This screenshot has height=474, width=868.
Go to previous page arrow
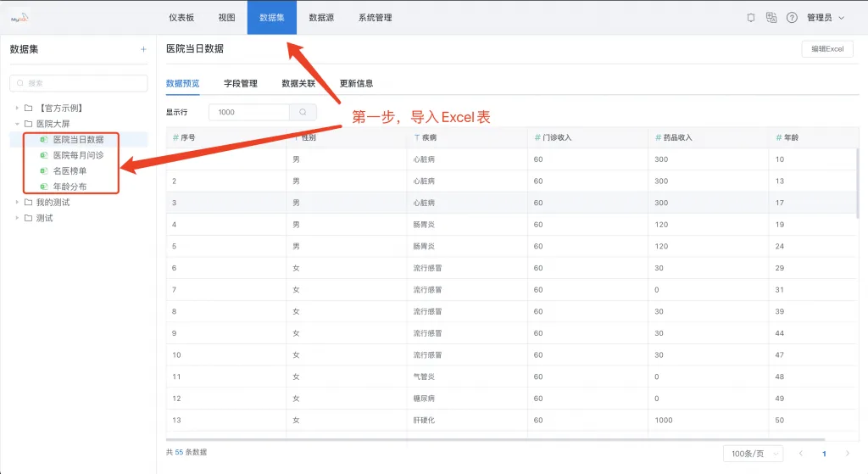pos(800,454)
